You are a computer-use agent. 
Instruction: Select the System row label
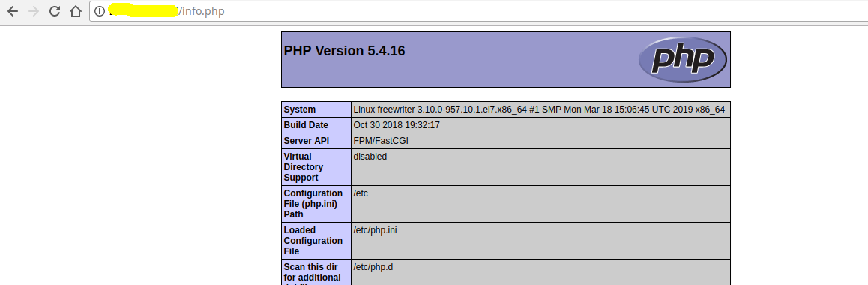pyautogui.click(x=316, y=109)
